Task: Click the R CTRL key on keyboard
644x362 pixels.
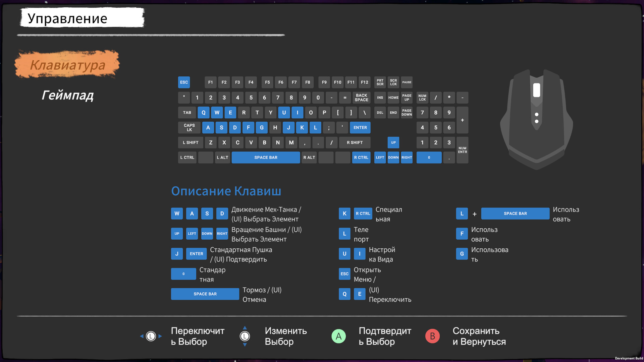Action: point(361,158)
